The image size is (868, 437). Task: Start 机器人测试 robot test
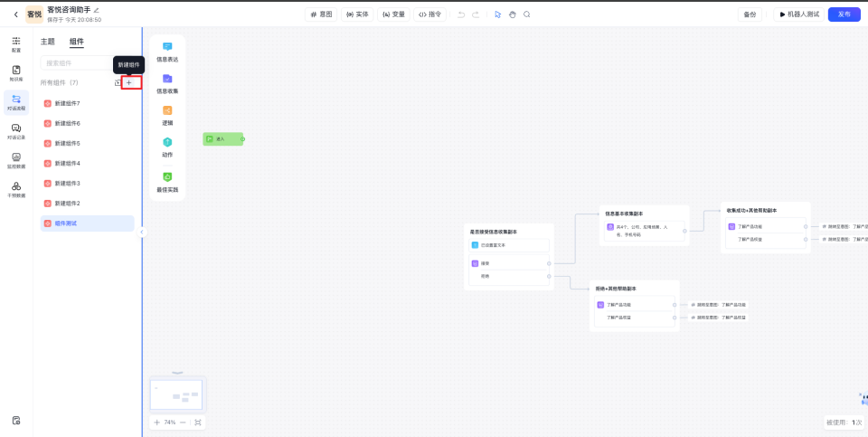click(x=798, y=14)
